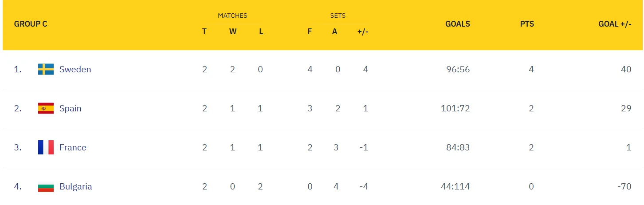Click the Spain flag icon
Screen dimensions: 644x205
point(46,108)
